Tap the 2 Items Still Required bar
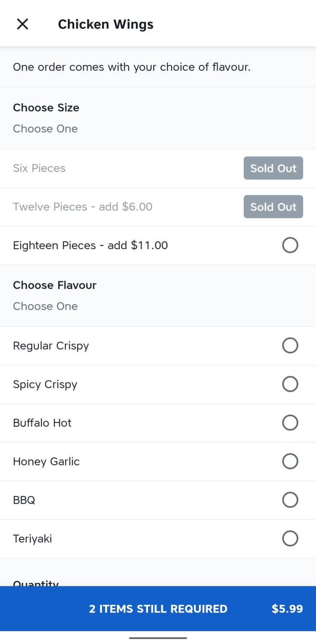This screenshot has width=316, height=644. click(158, 609)
